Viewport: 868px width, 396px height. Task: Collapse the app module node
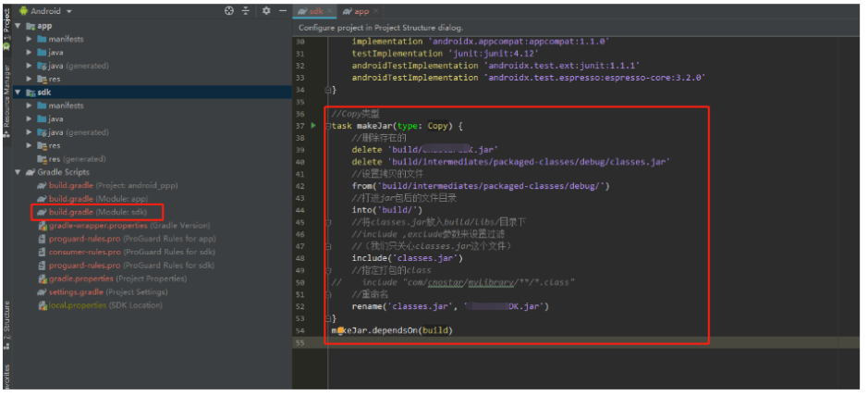point(18,26)
